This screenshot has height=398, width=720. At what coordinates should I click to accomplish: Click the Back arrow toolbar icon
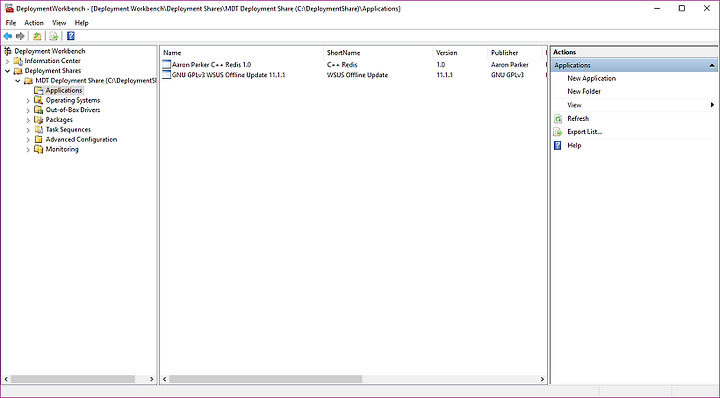click(x=8, y=36)
